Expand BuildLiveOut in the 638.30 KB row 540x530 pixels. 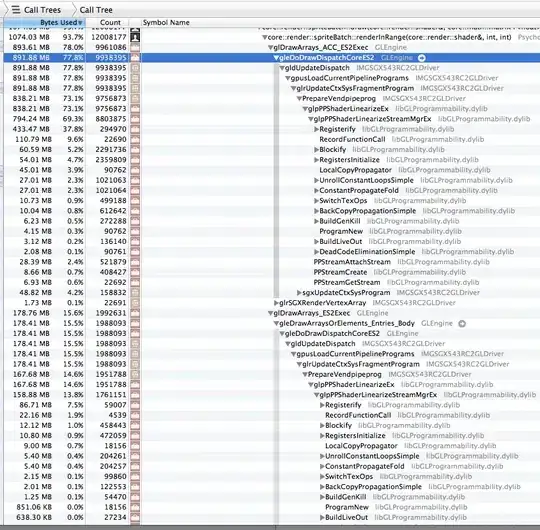point(322,518)
